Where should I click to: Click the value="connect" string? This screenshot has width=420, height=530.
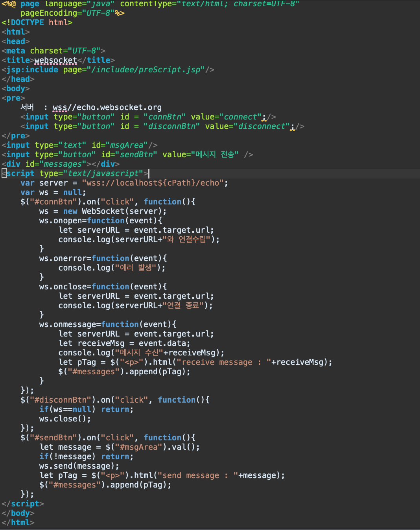[x=226, y=117]
